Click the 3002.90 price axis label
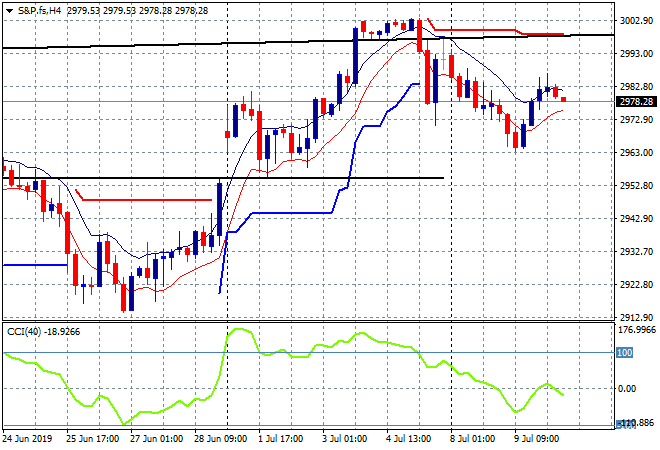Viewport: 660px width, 450px height. (636, 21)
